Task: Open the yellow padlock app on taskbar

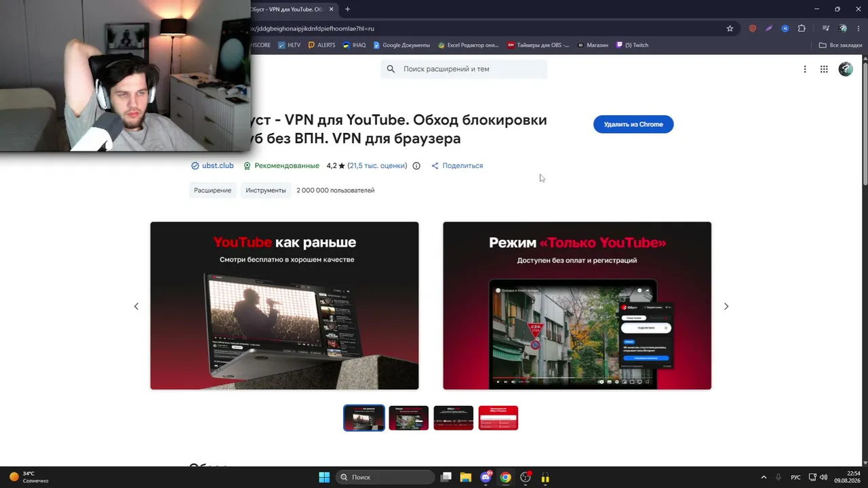Action: 545,477
